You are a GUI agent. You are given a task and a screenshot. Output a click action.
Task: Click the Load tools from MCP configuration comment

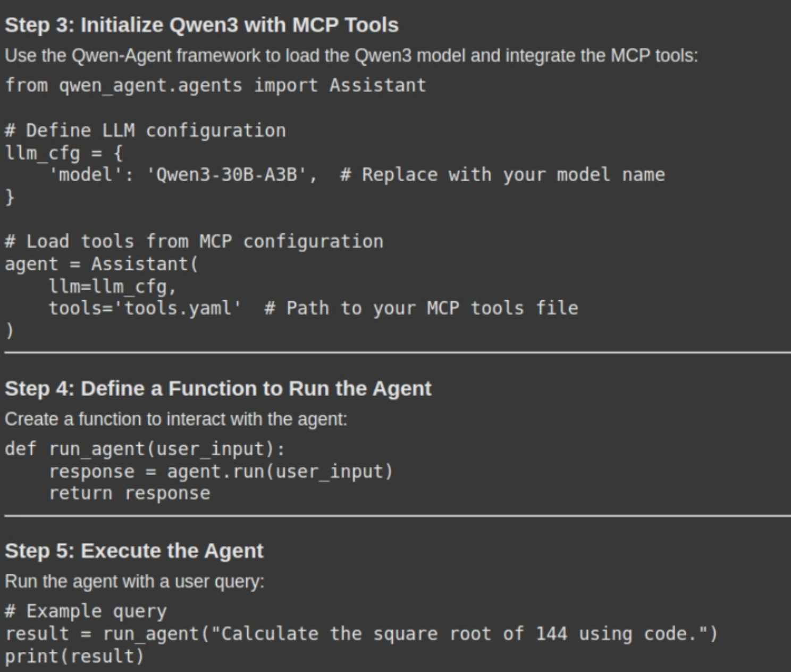point(193,241)
